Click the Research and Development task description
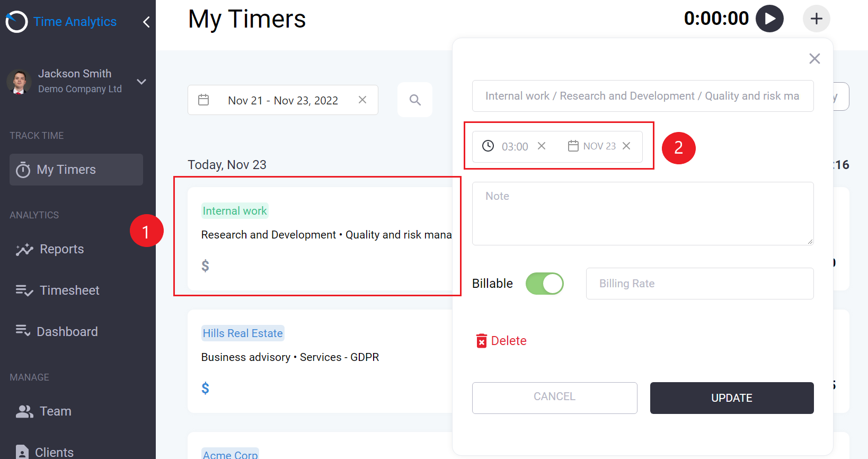 326,235
